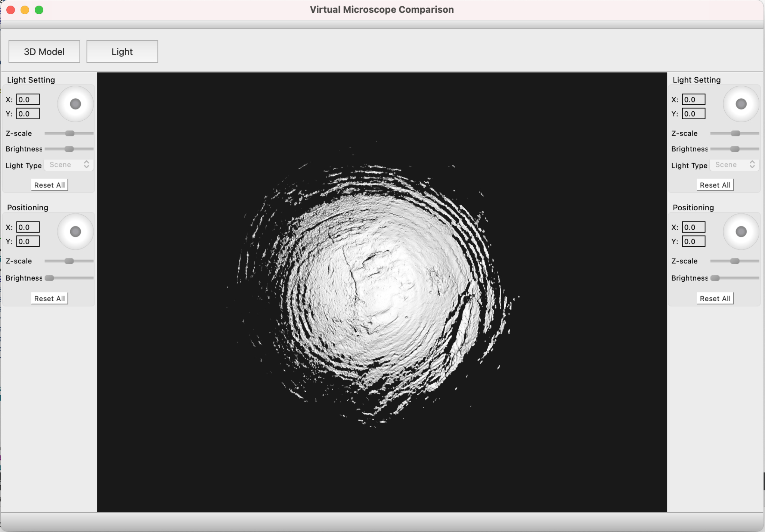Click right Light Setting Z-scale slider
Viewport: 765px width, 532px height.
[x=735, y=133]
